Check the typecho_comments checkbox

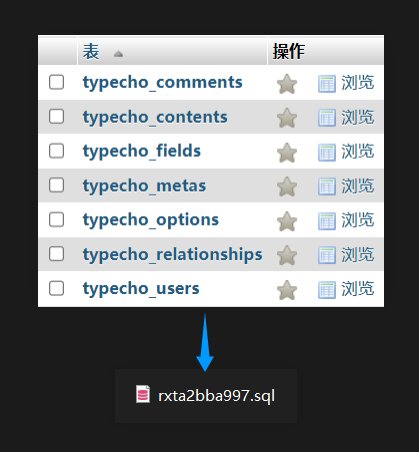(56, 82)
